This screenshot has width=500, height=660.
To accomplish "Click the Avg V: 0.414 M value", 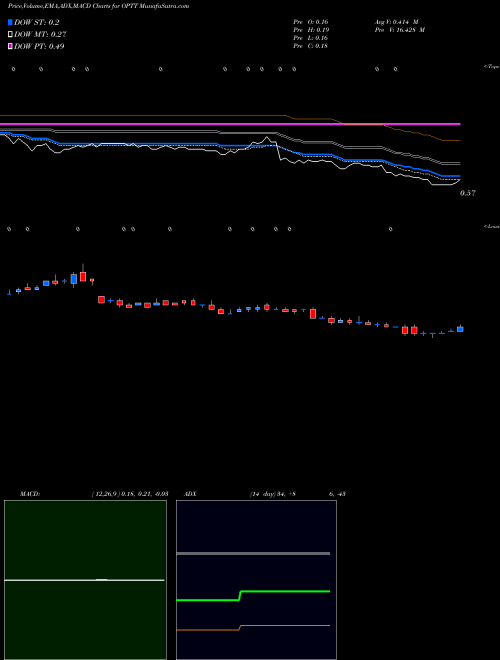I will pos(396,22).
